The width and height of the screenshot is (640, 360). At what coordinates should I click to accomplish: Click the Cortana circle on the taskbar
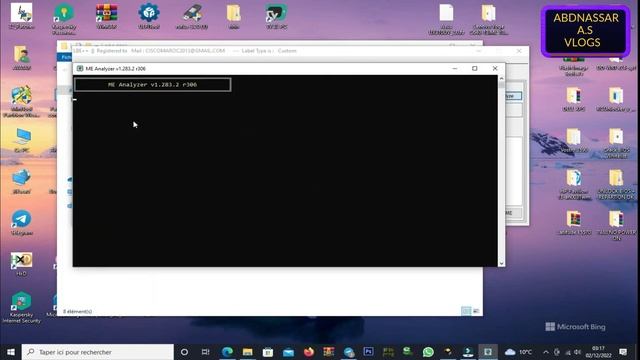point(184,352)
